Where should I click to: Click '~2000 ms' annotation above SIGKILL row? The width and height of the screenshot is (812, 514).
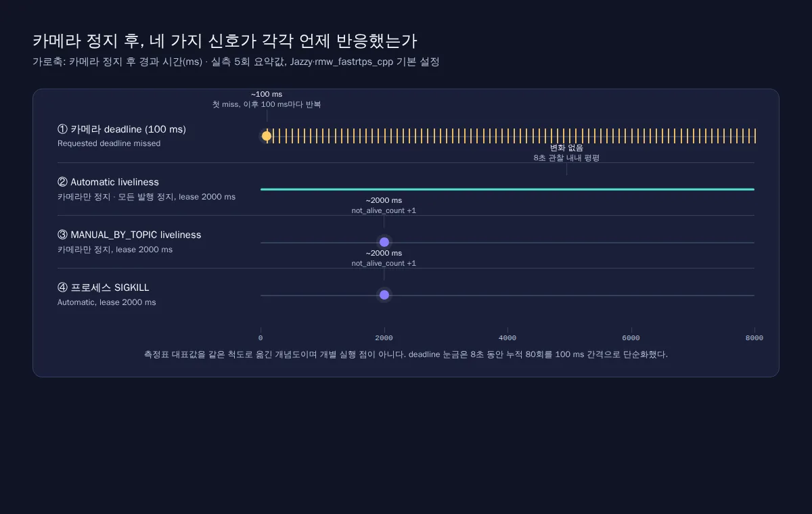point(384,253)
